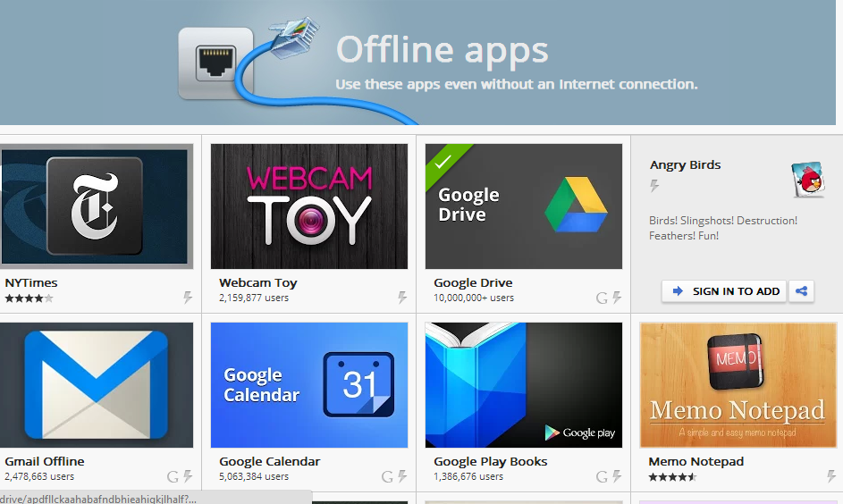Image resolution: width=843 pixels, height=504 pixels.
Task: Click the green checkmark ribbon on Google Drive
Action: pyautogui.click(x=446, y=164)
